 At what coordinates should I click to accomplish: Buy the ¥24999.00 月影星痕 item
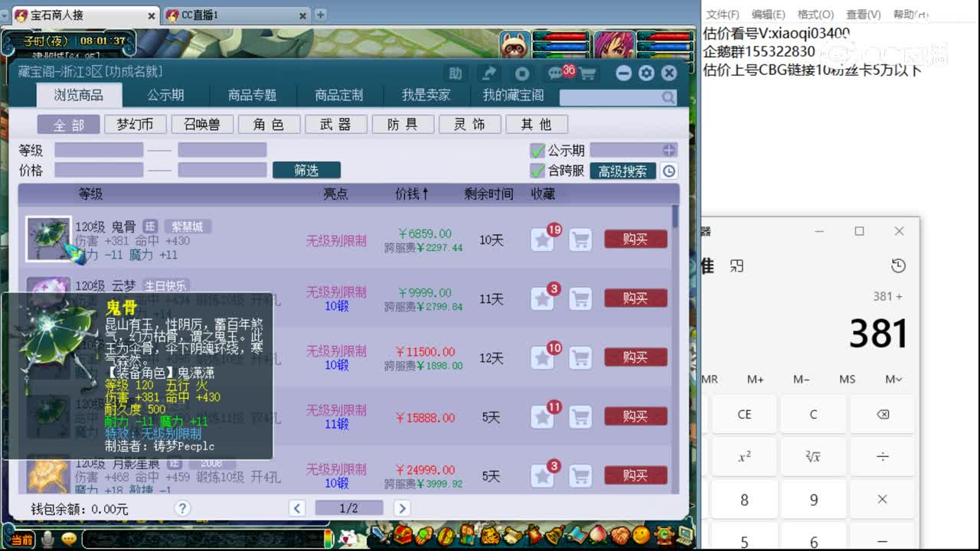[x=635, y=475]
